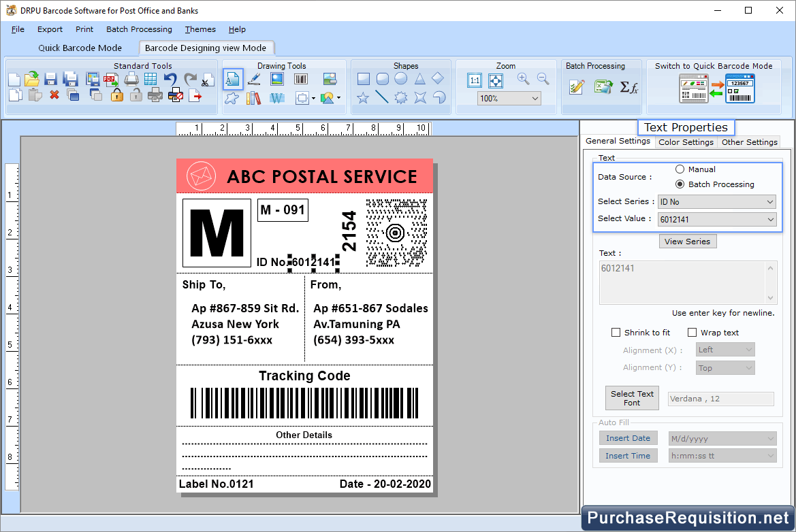Select the Barcode drawing tool
The image size is (796, 532).
coord(300,79)
